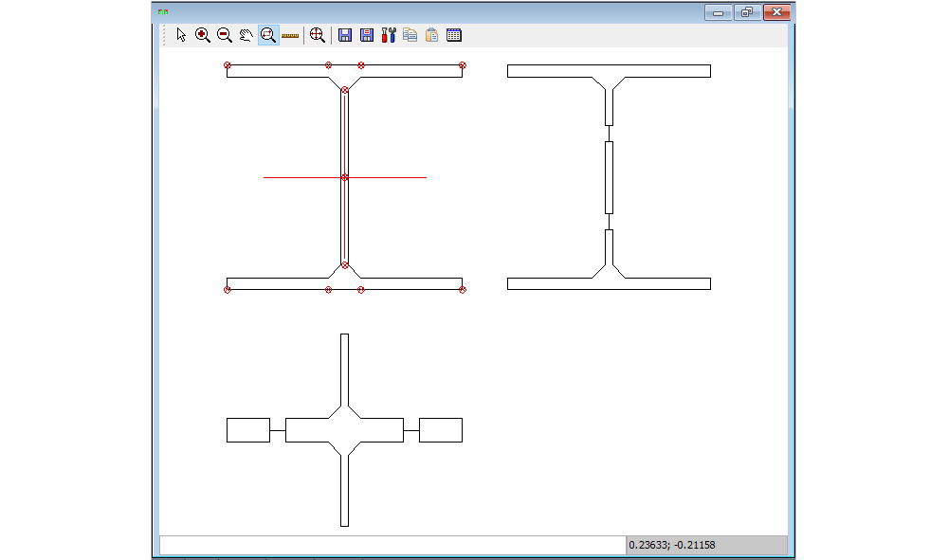
Task: Close the window with red X
Action: pyautogui.click(x=777, y=12)
